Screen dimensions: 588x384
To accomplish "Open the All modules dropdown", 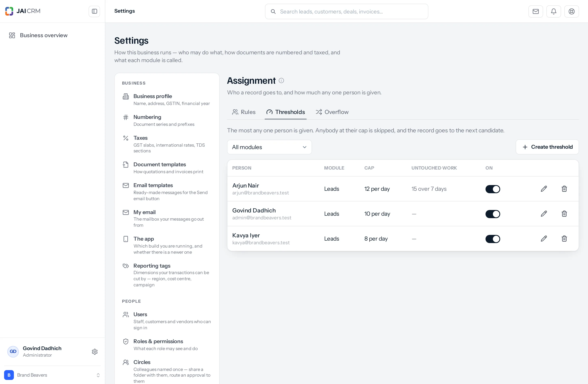I will (269, 147).
